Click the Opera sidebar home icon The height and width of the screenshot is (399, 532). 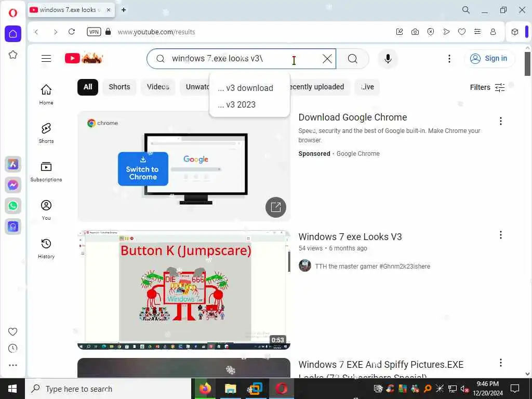click(x=13, y=34)
